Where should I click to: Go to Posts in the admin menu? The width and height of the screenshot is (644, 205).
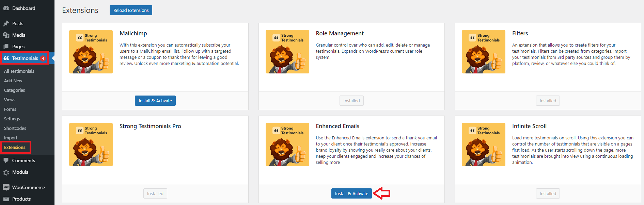pyautogui.click(x=18, y=23)
